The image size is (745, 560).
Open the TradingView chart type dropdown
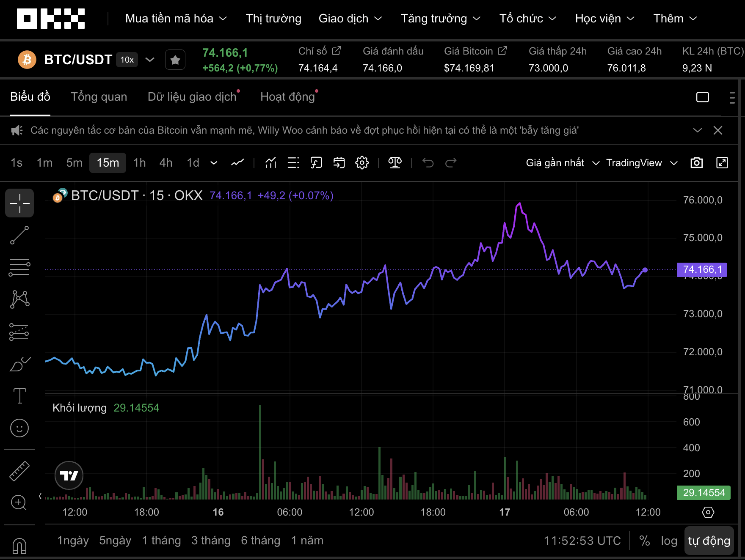pyautogui.click(x=641, y=163)
